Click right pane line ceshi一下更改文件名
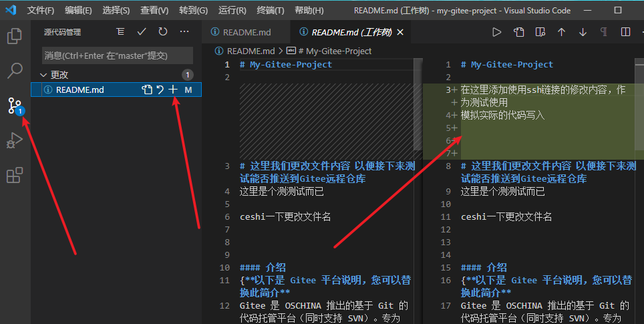This screenshot has height=324, width=644. [x=506, y=216]
